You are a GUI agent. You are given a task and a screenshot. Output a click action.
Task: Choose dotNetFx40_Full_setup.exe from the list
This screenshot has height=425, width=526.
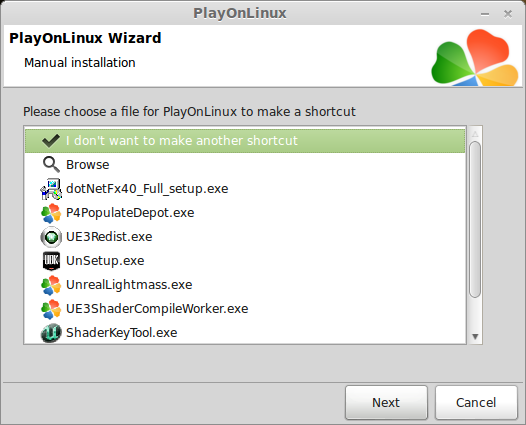tap(245, 189)
